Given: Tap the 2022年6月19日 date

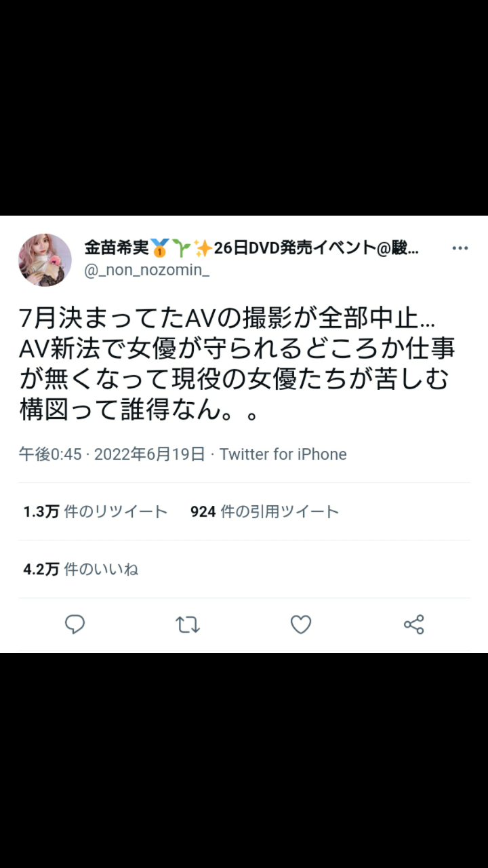Looking at the screenshot, I should point(149,454).
